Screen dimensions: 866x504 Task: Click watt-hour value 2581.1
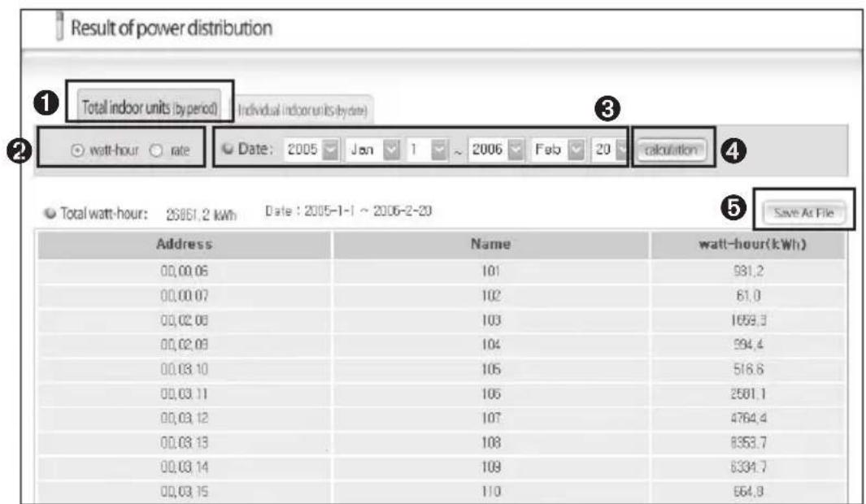(748, 393)
